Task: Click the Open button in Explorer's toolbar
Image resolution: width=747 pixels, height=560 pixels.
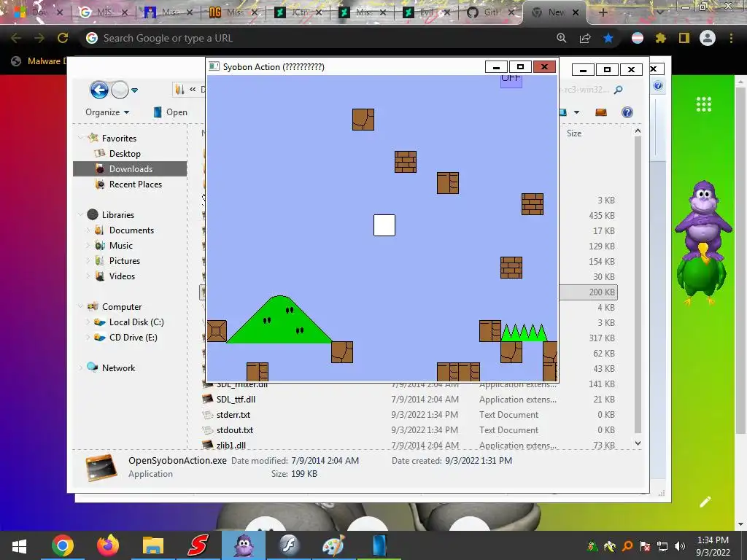Action: click(170, 112)
